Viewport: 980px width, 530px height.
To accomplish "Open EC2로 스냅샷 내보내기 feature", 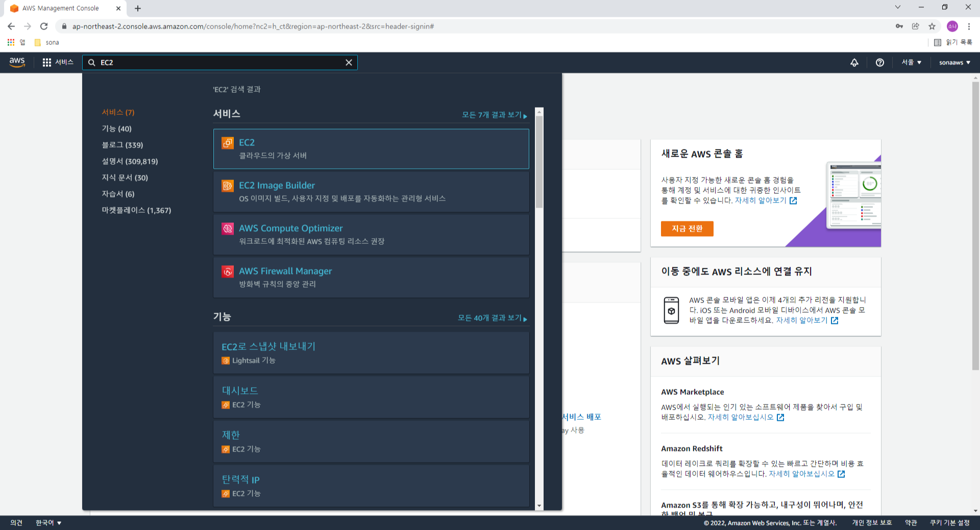I will tap(371, 353).
